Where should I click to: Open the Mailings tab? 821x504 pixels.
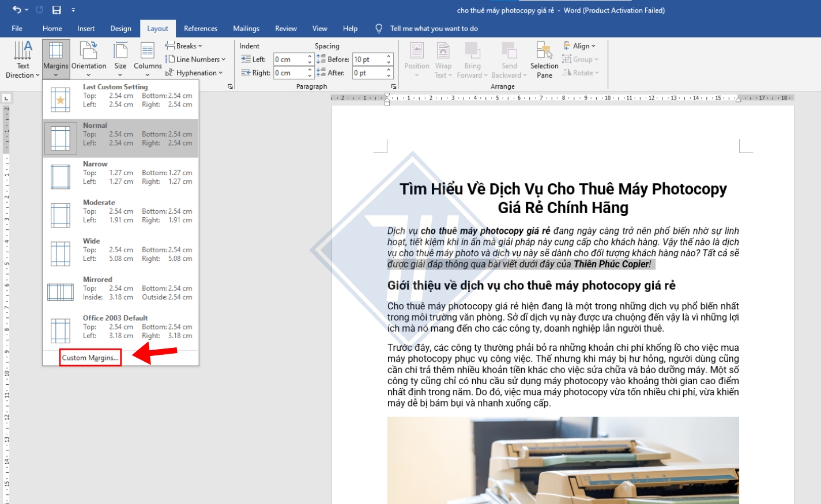tap(246, 28)
